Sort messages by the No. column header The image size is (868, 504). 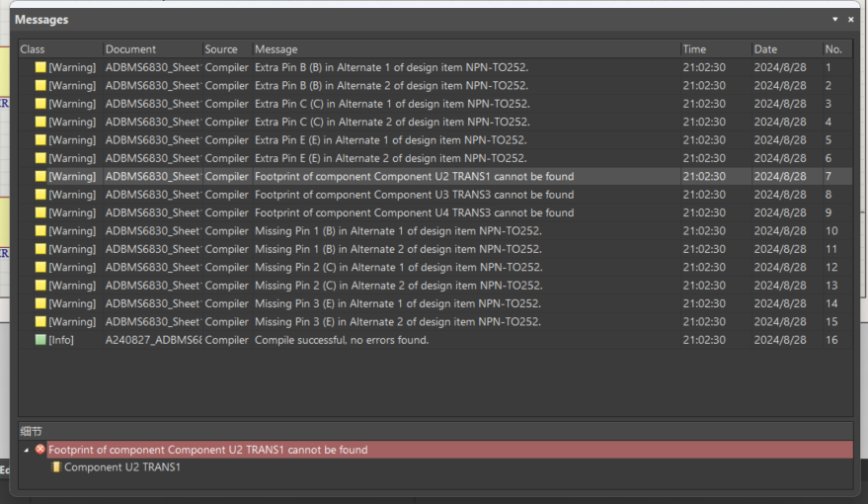(837, 49)
